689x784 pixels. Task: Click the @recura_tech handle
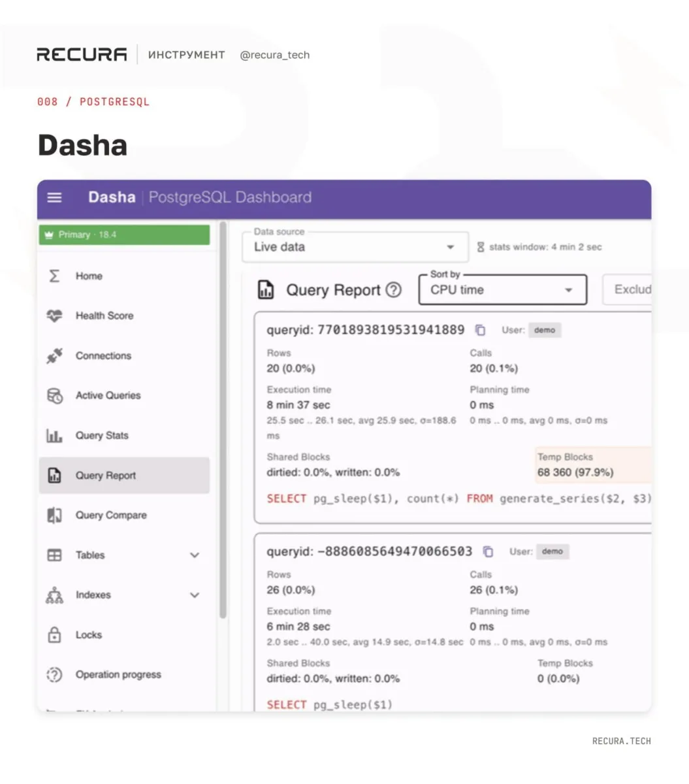coord(274,55)
